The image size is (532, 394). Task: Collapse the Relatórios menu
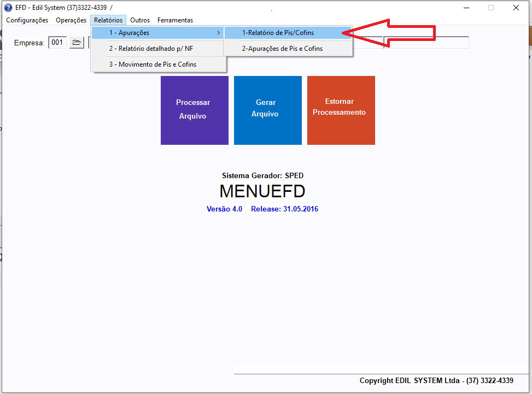pos(108,20)
